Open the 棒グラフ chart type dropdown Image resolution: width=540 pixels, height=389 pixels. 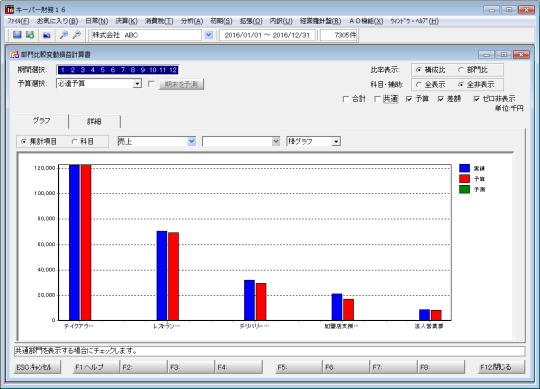coord(336,141)
